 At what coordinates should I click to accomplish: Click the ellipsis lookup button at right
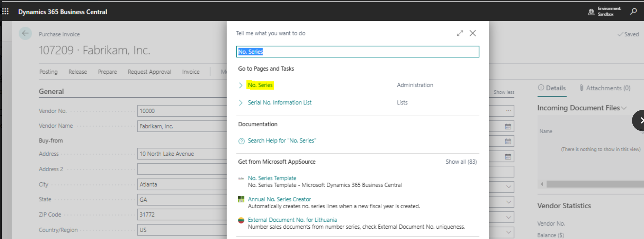coord(508,111)
